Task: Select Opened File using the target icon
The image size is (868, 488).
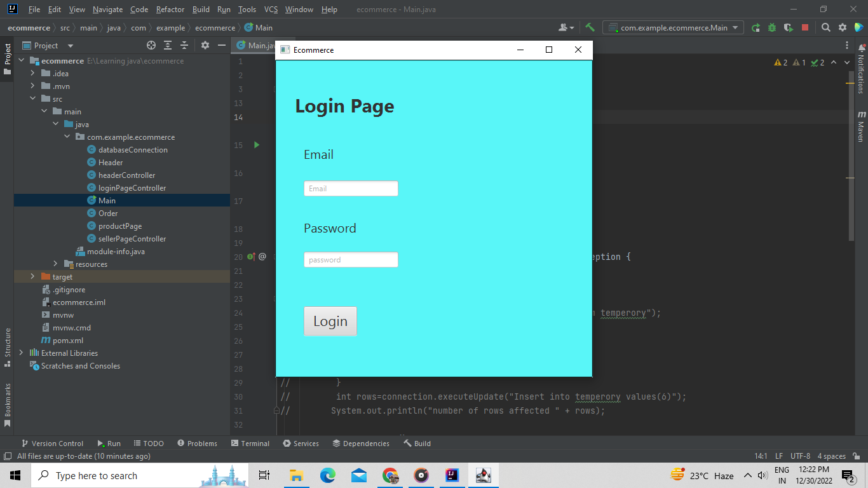Action: click(x=151, y=45)
